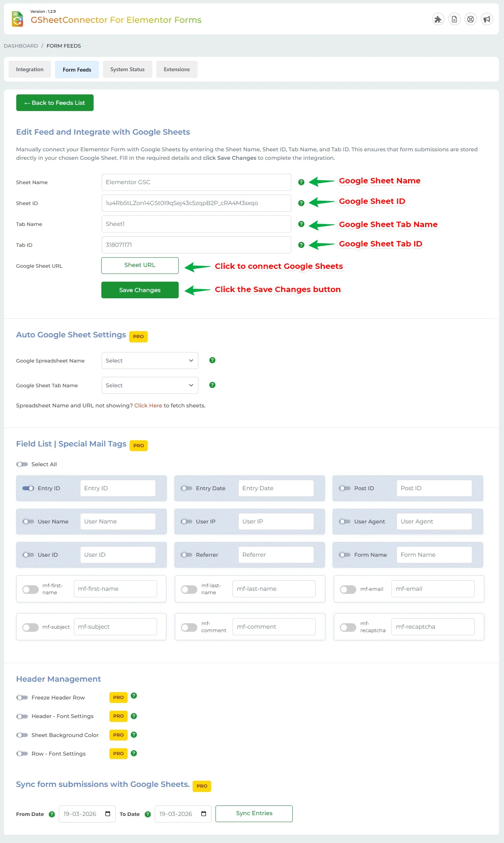Turn on the mf-first-name toggle

click(31, 590)
